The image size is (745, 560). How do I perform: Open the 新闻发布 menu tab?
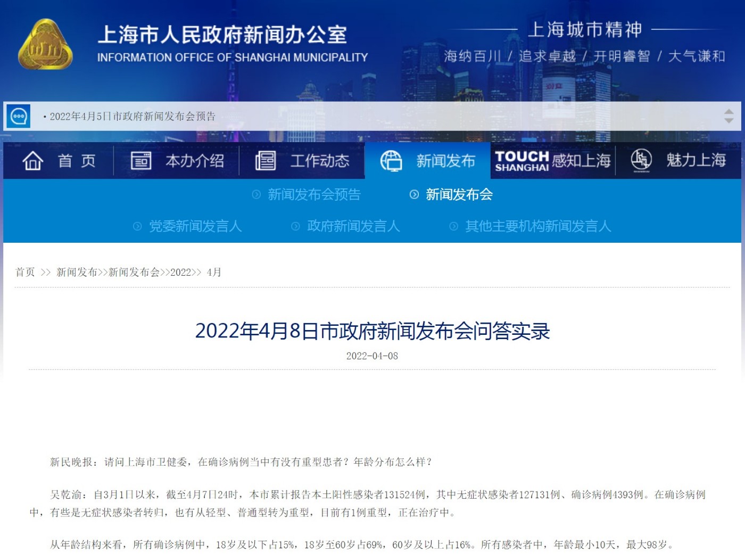tap(446, 160)
